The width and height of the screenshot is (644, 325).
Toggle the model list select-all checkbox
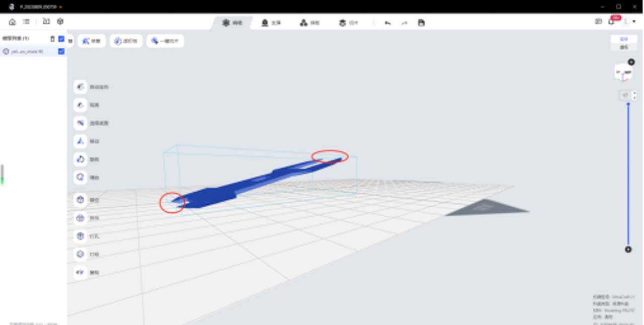pyautogui.click(x=61, y=39)
